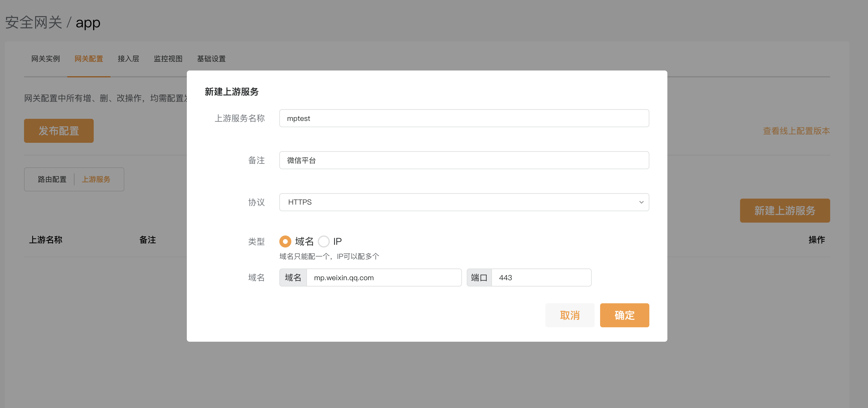Open the 监控视图 tab
This screenshot has height=408, width=868.
pyautogui.click(x=168, y=59)
